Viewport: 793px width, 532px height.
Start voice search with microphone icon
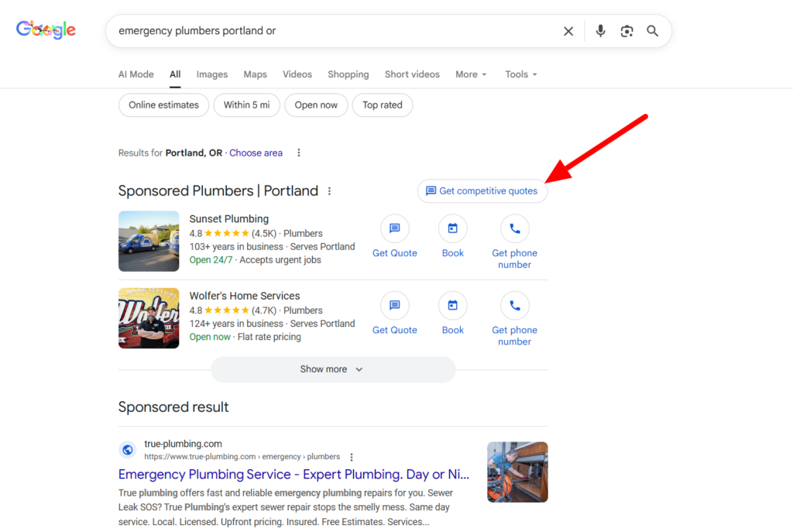pos(600,31)
